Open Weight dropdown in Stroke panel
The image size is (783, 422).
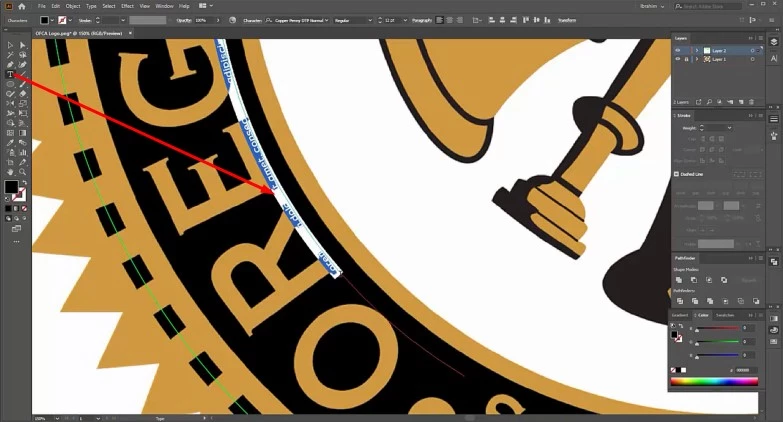[729, 128]
